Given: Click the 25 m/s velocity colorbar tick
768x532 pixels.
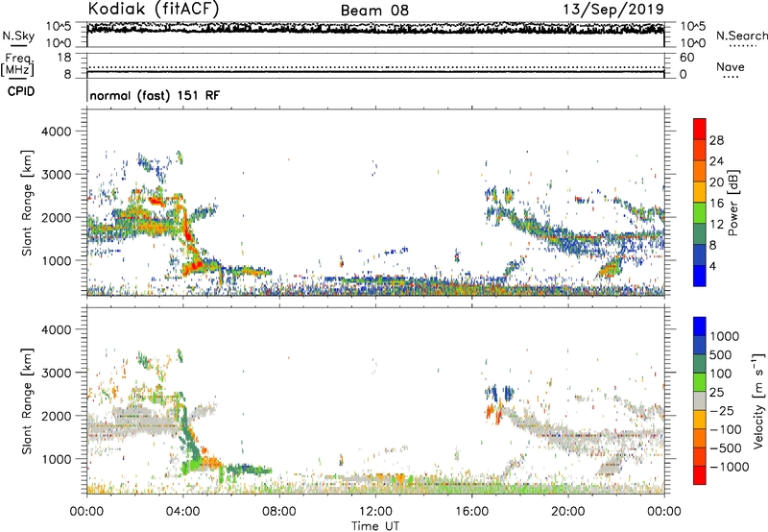Looking at the screenshot, I should coord(716,392).
